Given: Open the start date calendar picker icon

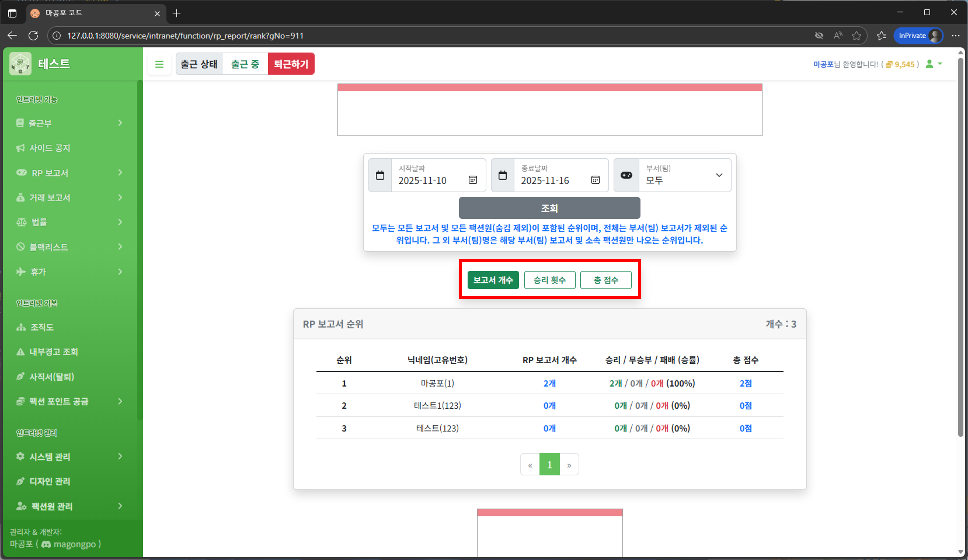Looking at the screenshot, I should (x=472, y=180).
